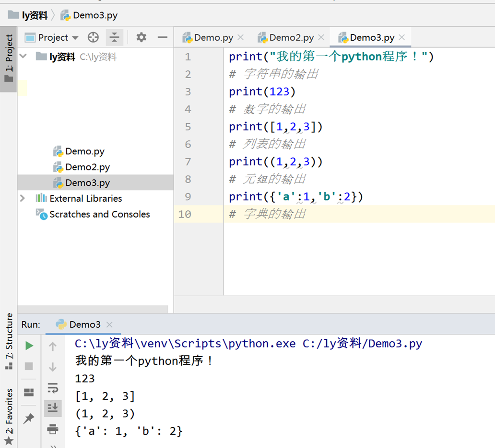Click the up stack trace arrow

(x=53, y=346)
